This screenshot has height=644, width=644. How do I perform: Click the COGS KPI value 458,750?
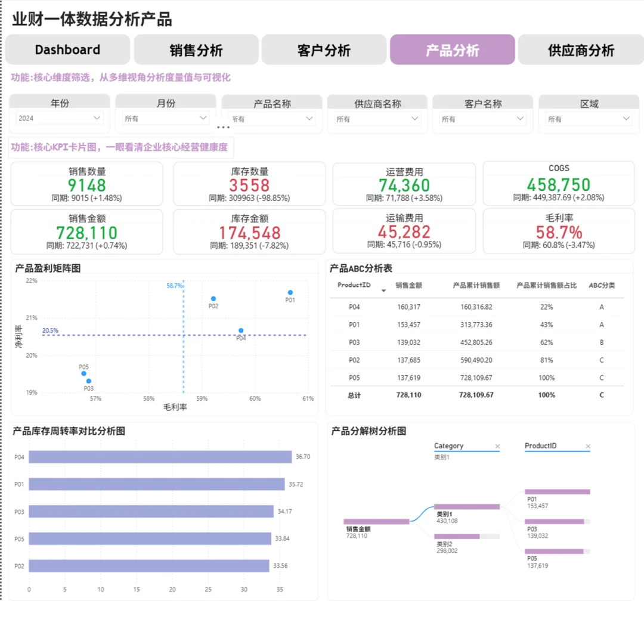[559, 185]
